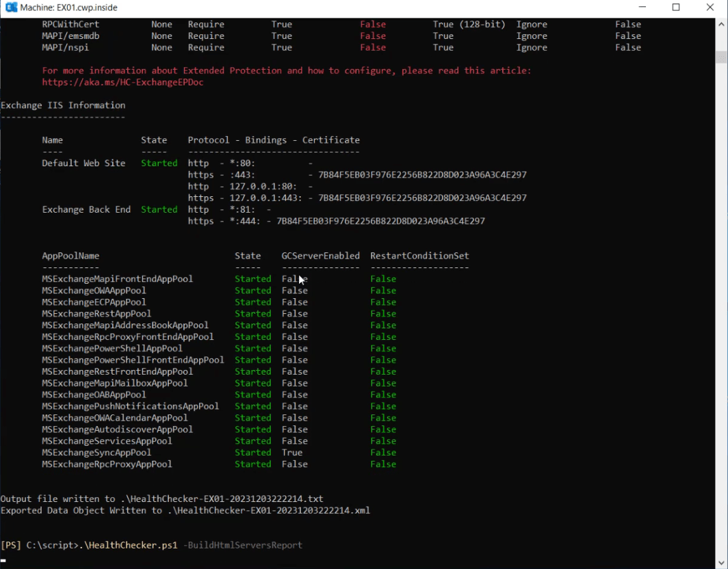728x569 pixels.
Task: Click the Exchange Back End row
Action: pos(86,209)
